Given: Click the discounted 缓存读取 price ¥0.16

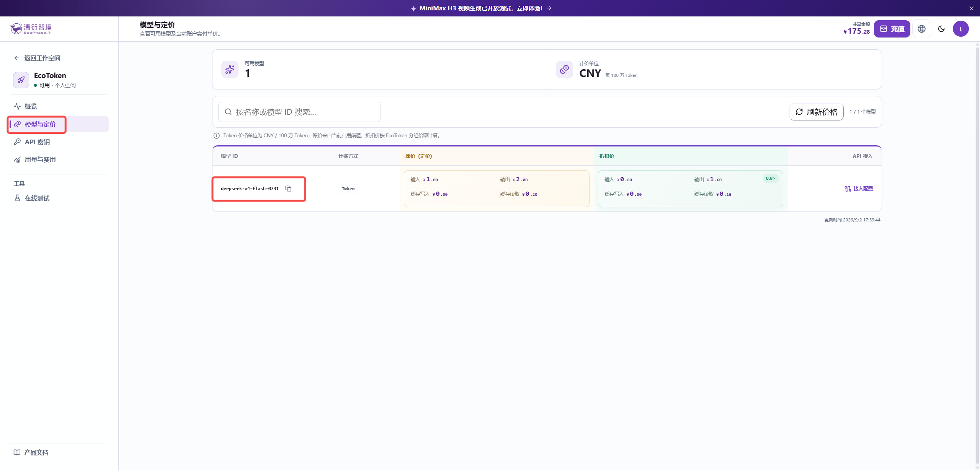Looking at the screenshot, I should click(x=724, y=194).
